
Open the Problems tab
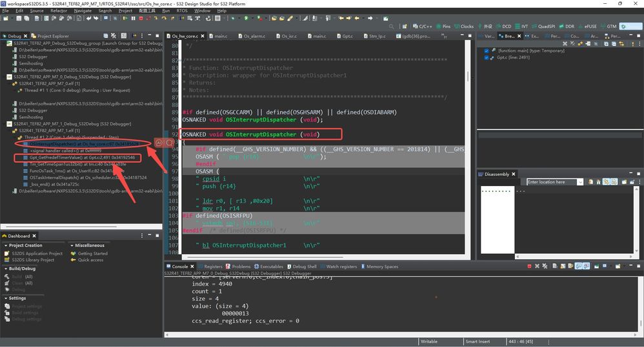238,266
